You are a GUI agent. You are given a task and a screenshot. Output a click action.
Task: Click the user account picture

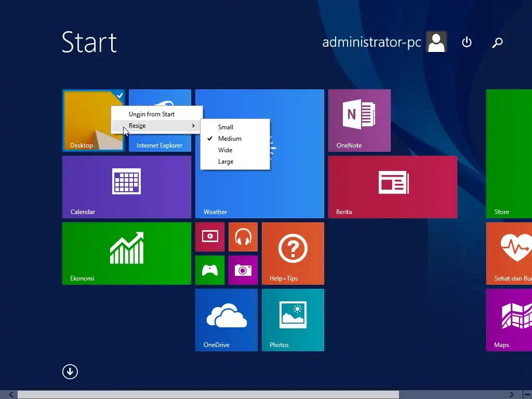(436, 42)
